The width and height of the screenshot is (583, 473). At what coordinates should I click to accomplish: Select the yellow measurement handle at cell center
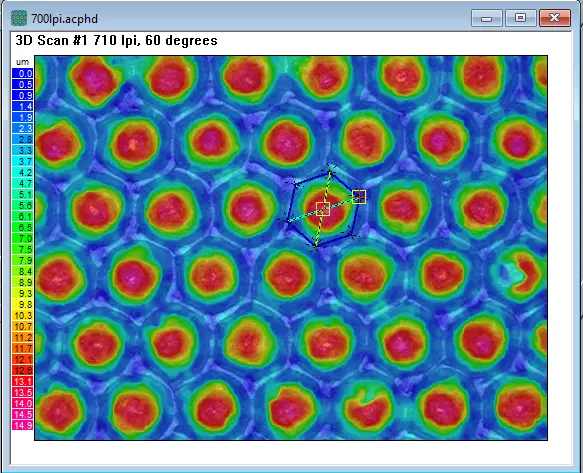[323, 209]
